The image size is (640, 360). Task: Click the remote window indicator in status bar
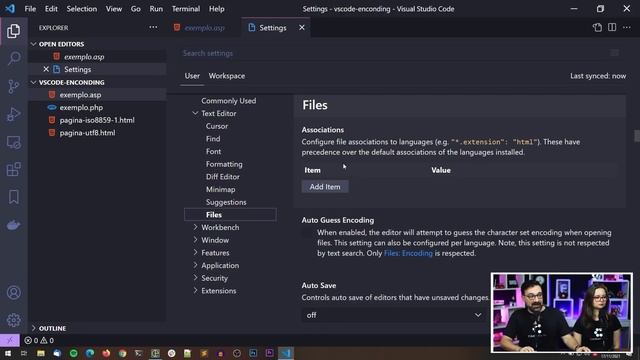(x=10, y=340)
